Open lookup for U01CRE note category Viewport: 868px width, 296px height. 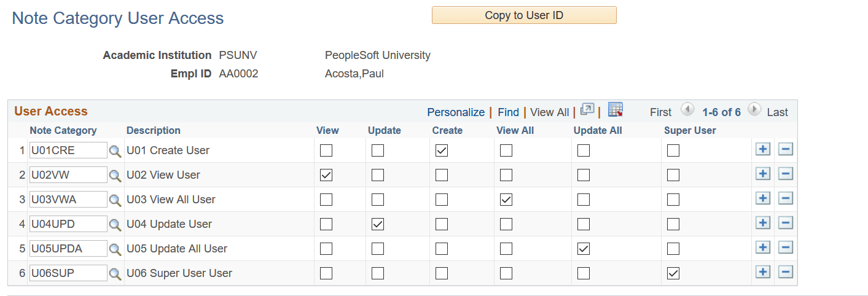pos(115,151)
